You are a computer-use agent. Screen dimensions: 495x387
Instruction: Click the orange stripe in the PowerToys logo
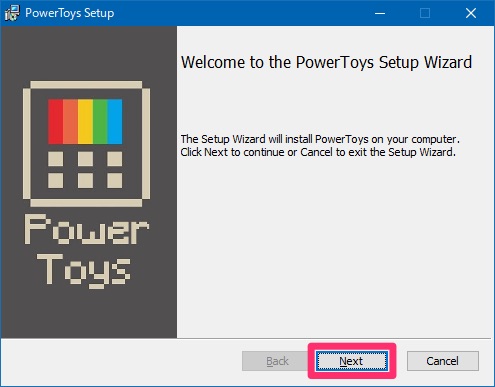click(70, 122)
